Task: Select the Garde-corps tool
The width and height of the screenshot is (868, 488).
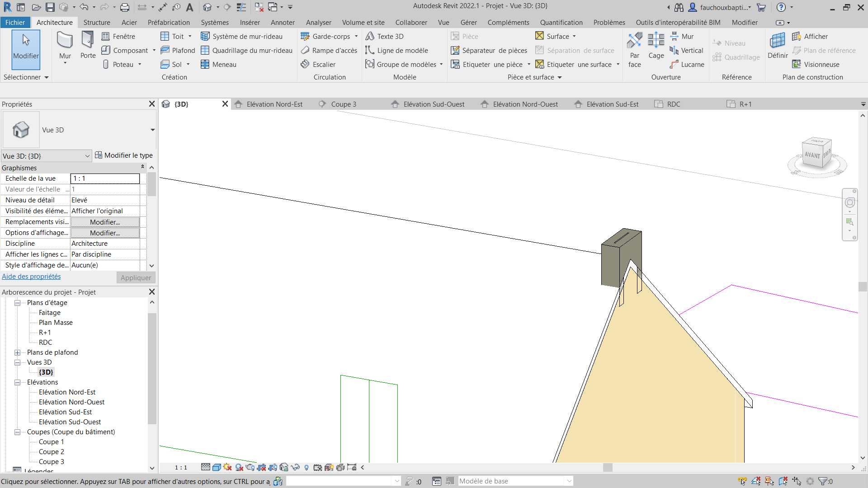Action: (325, 36)
